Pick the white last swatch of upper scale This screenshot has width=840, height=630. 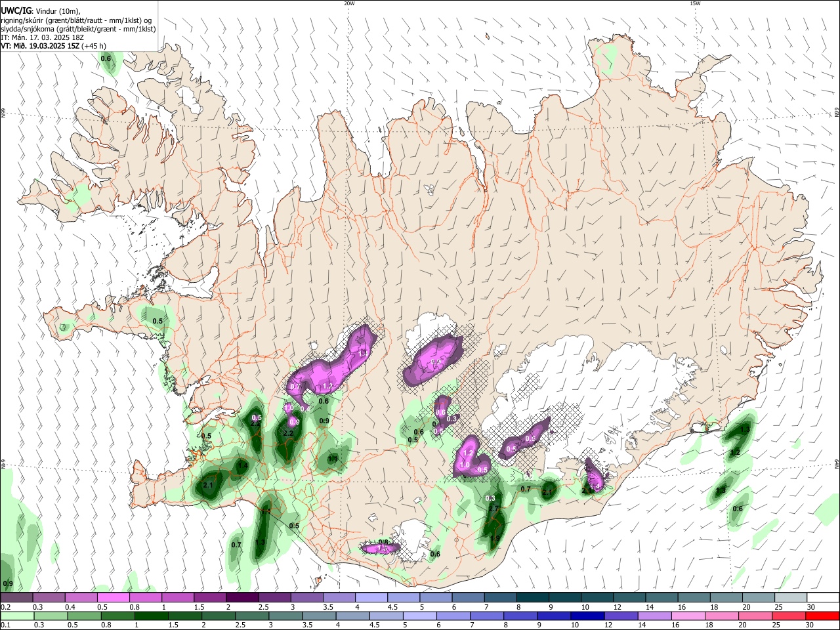pos(822,598)
